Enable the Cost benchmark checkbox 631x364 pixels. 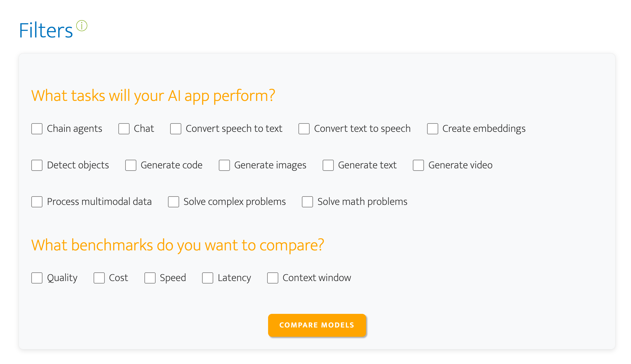coord(99,278)
